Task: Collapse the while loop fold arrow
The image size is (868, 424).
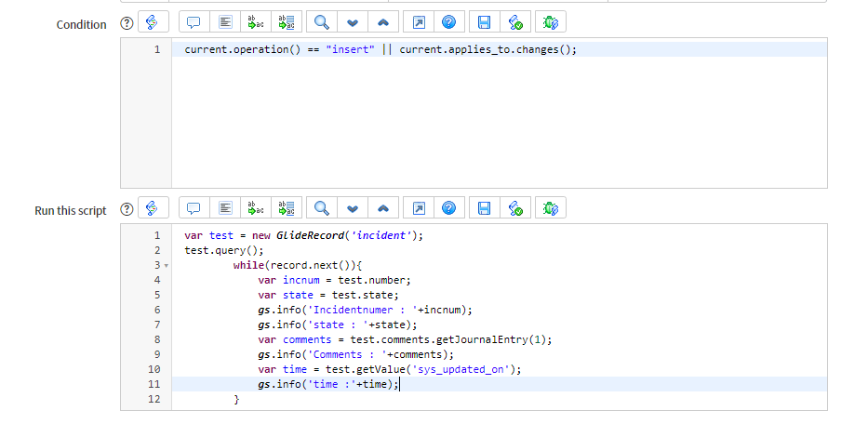Action: (166, 266)
